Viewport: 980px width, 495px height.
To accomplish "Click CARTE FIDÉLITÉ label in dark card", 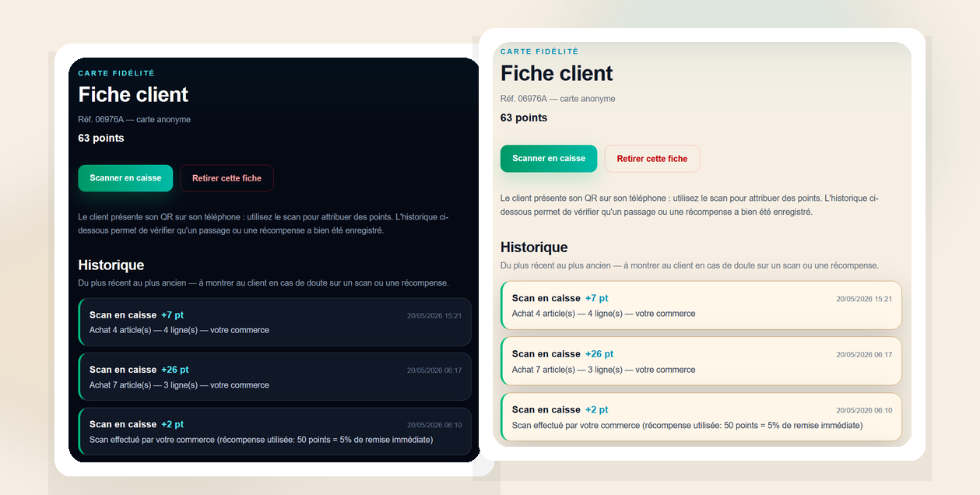I will (x=117, y=73).
